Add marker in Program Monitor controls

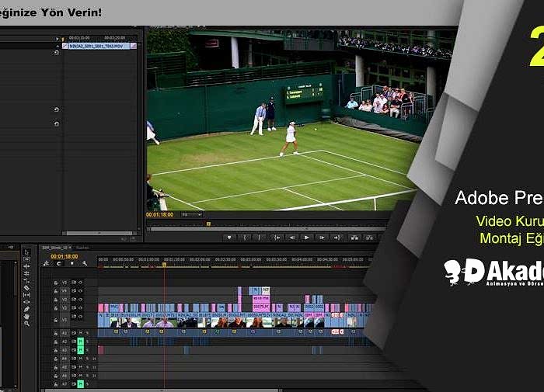(x=229, y=238)
